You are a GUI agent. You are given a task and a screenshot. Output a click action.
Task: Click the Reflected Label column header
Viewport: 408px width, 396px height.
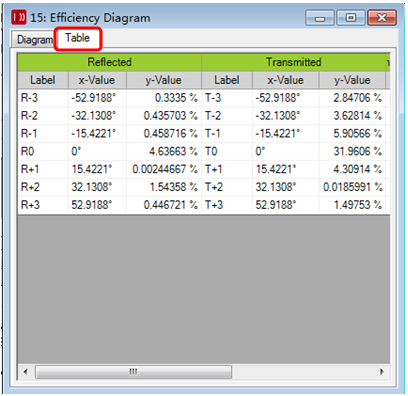(x=43, y=80)
